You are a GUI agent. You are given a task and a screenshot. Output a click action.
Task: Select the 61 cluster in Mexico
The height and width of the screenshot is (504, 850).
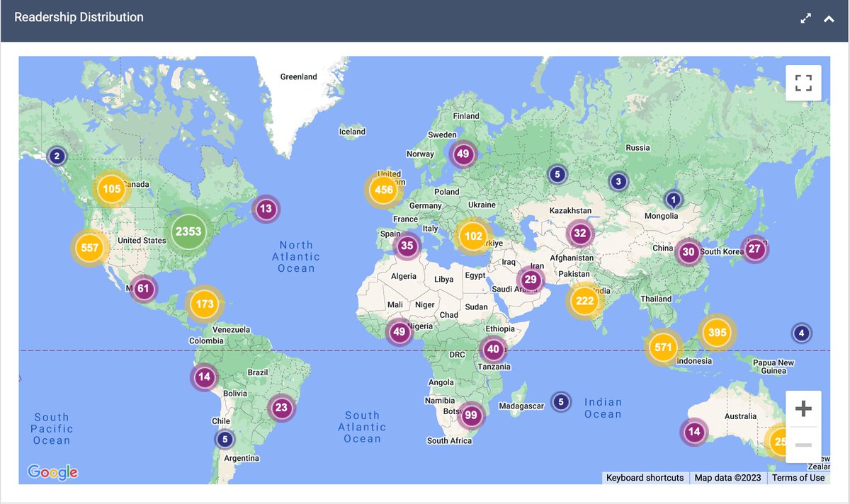pos(144,288)
